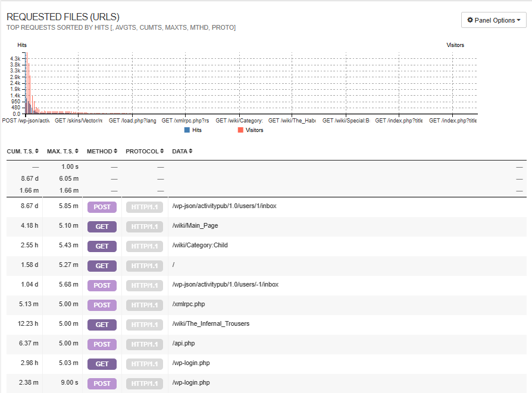Screen dimensions: 532x393
Task: Click the tall first bar in hits chart
Action: pos(26,83)
